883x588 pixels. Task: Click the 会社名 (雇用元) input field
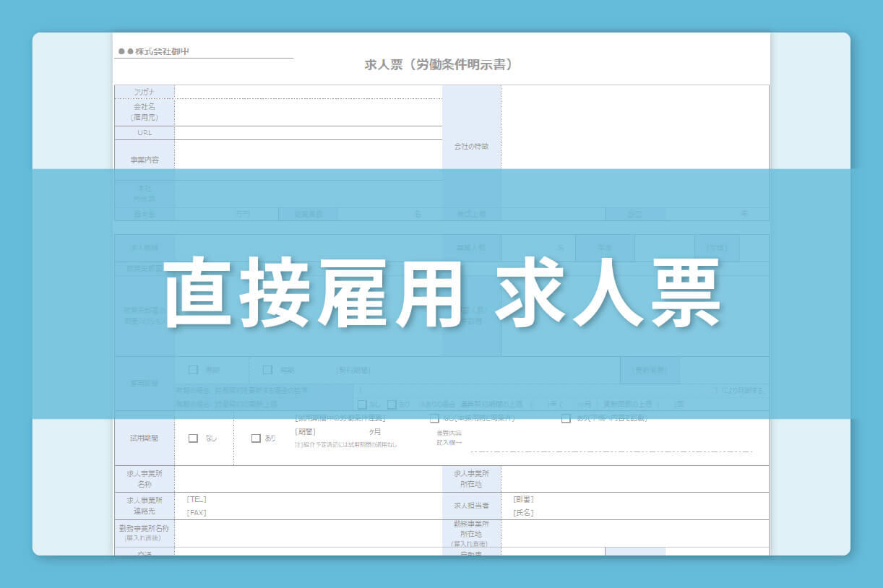308,112
